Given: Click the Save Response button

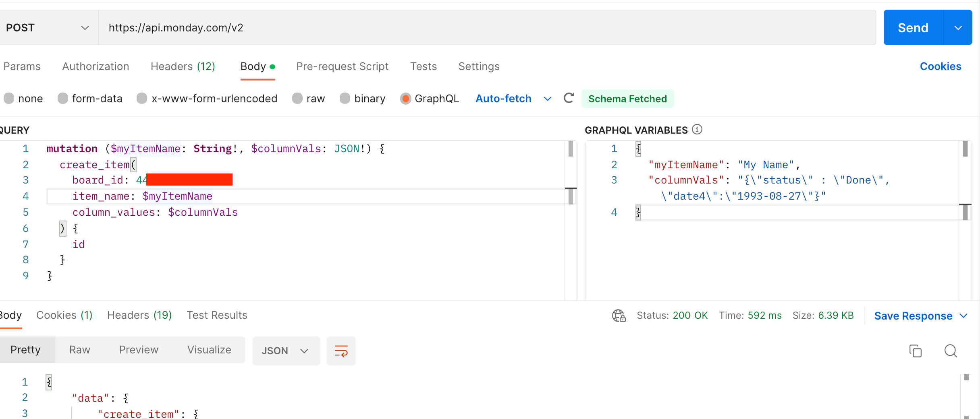Looking at the screenshot, I should [913, 316].
